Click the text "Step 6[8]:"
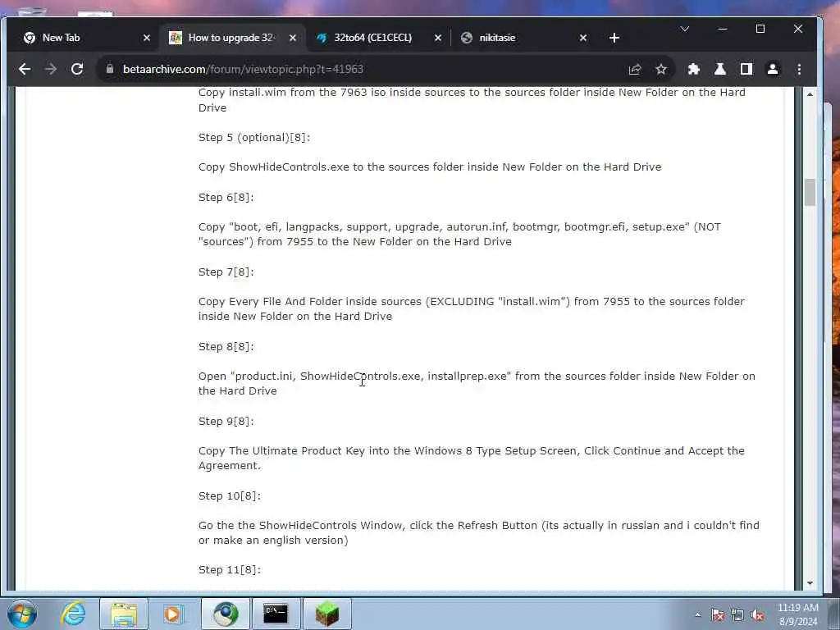Image resolution: width=840 pixels, height=630 pixels. click(226, 198)
